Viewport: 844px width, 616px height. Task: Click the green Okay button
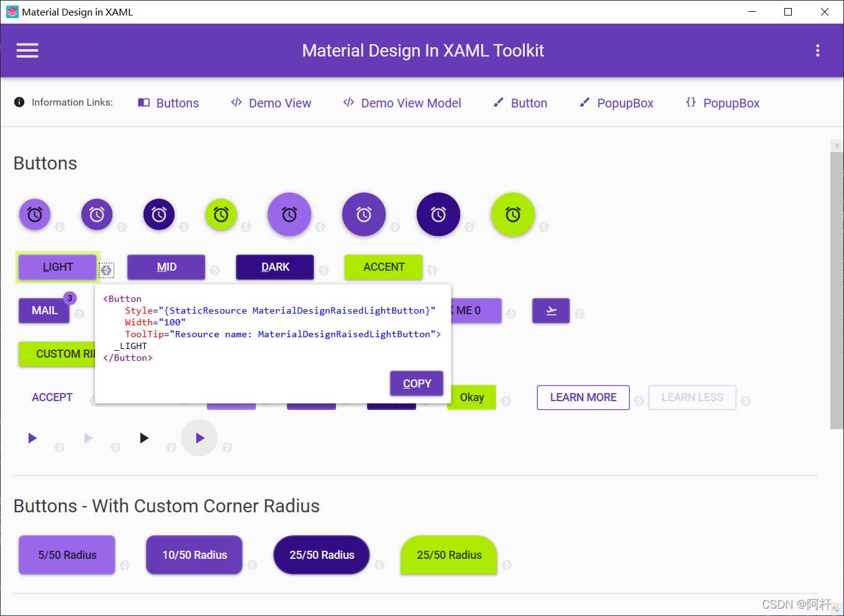[x=472, y=397]
